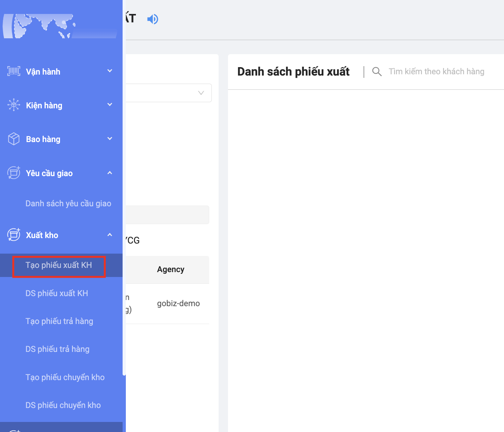Click the Bao hàng box icon
Image resolution: width=504 pixels, height=432 pixels.
[14, 139]
